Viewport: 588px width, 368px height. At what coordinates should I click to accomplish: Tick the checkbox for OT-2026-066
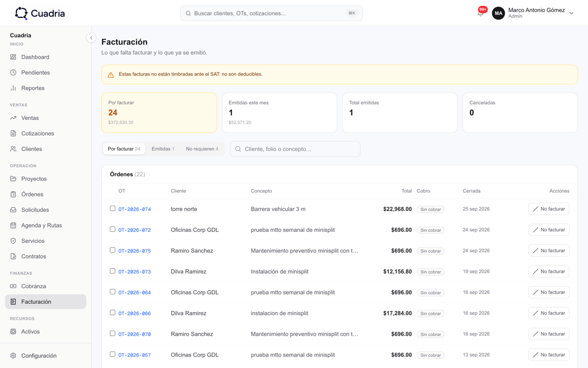(x=112, y=312)
